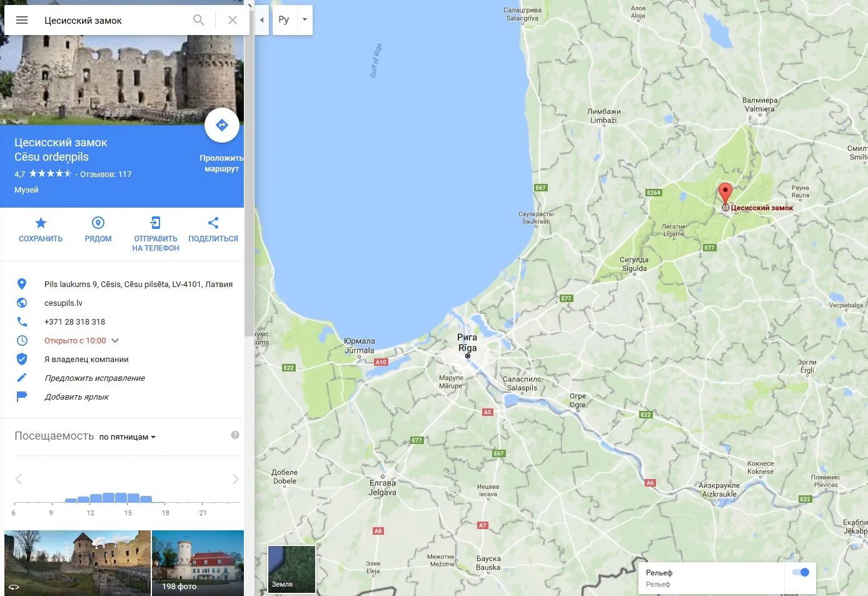Click the Сигулда label on map
The width and height of the screenshot is (868, 596).
[x=634, y=264]
